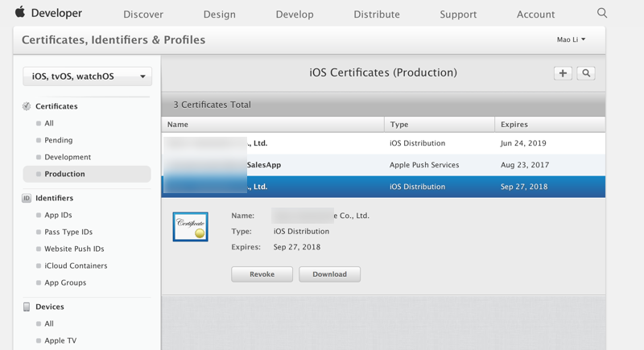
Task: Open iCloud Containers in sidebar
Action: 76,266
